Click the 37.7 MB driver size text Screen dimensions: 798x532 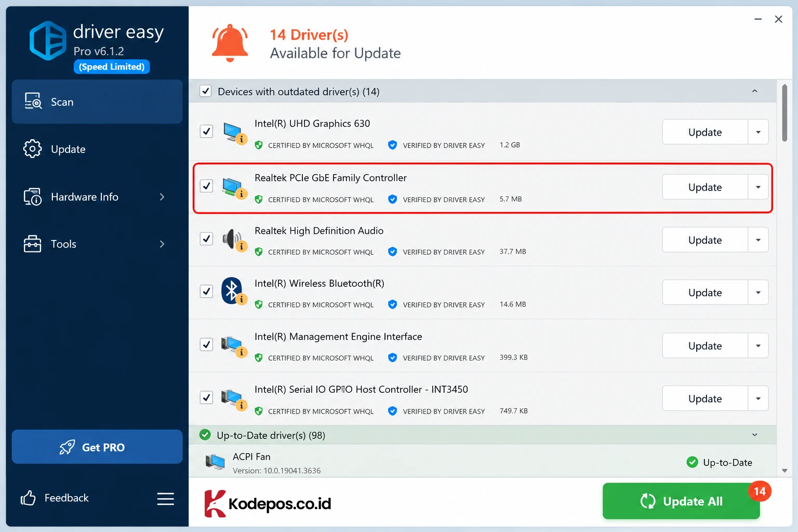pos(513,251)
